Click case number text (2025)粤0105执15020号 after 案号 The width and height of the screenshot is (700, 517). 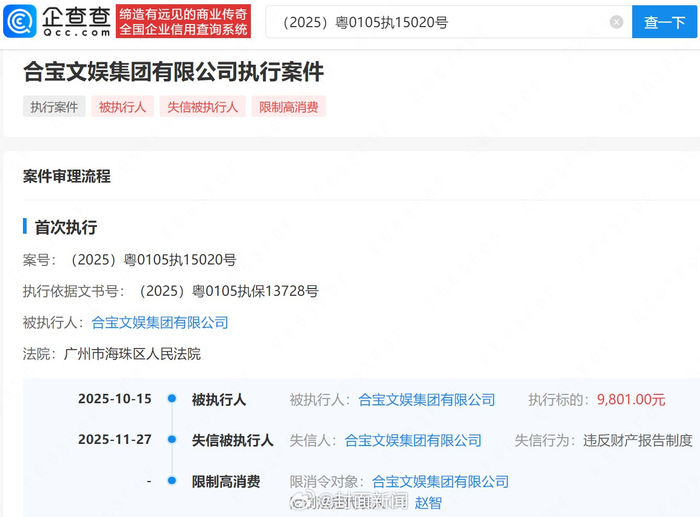(153, 259)
